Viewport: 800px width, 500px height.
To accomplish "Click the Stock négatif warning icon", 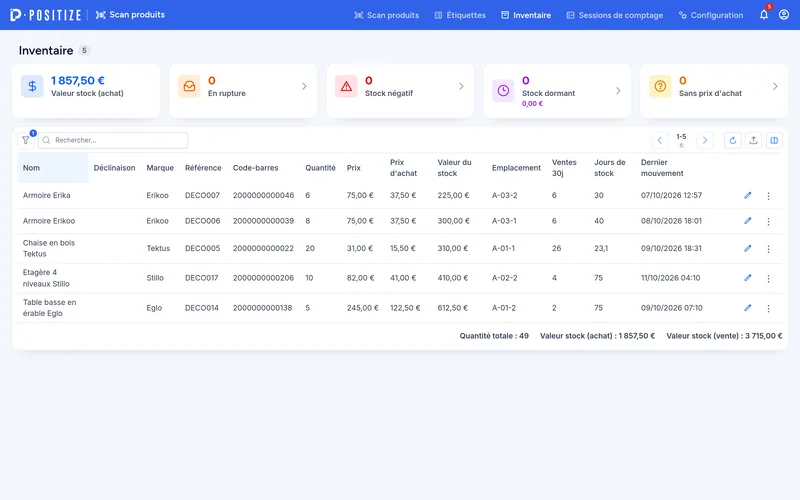I will point(346,86).
